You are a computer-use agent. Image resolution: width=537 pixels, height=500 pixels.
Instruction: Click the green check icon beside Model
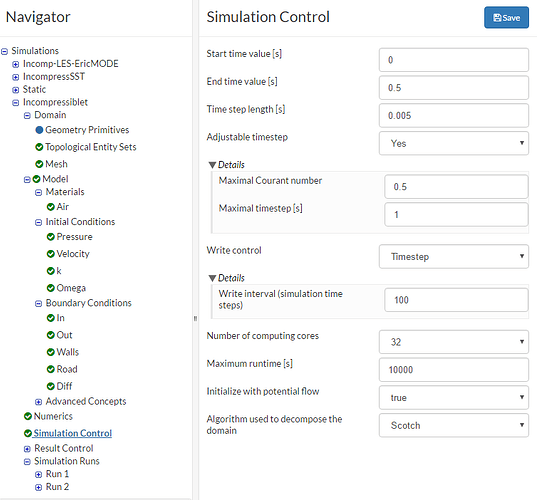coord(36,179)
